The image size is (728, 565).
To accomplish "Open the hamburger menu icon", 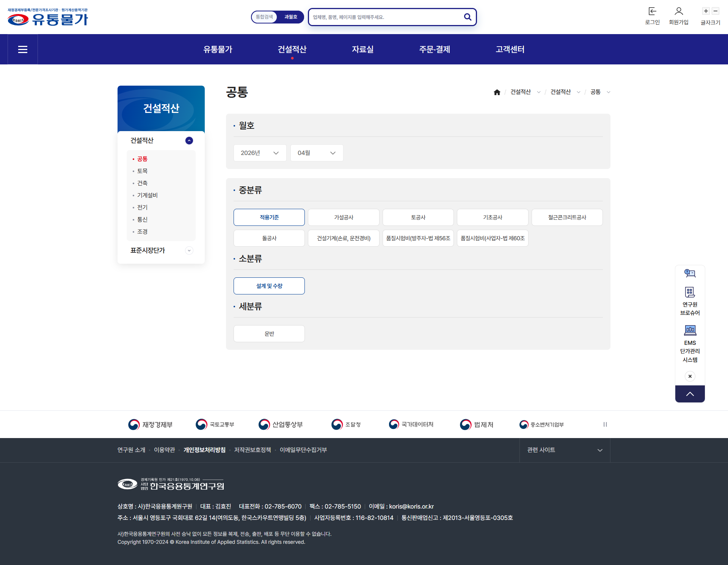I will [x=23, y=49].
